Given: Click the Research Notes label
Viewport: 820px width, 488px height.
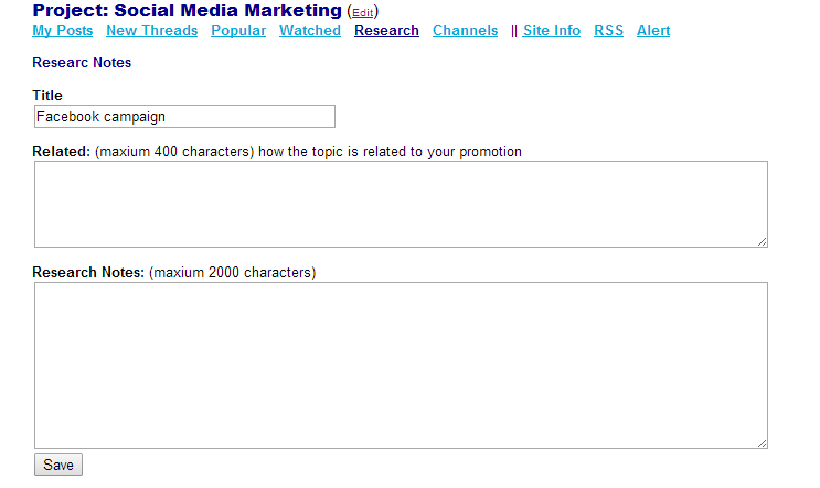Looking at the screenshot, I should (x=88, y=273).
